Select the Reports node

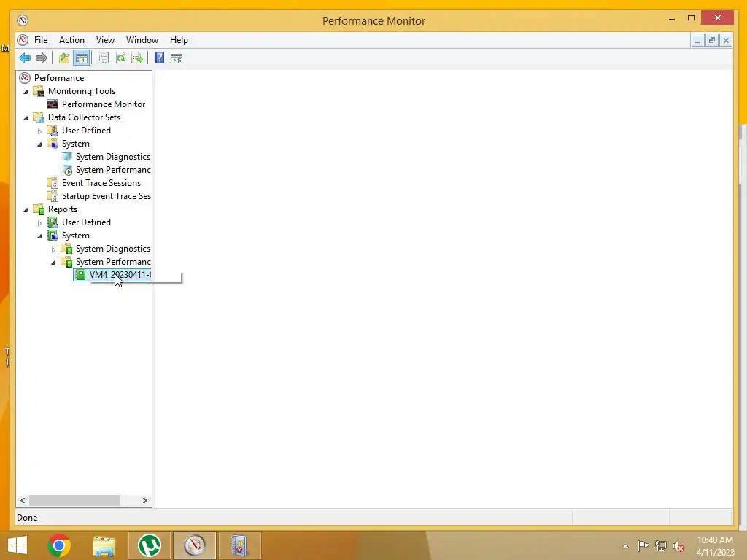pyautogui.click(x=63, y=209)
